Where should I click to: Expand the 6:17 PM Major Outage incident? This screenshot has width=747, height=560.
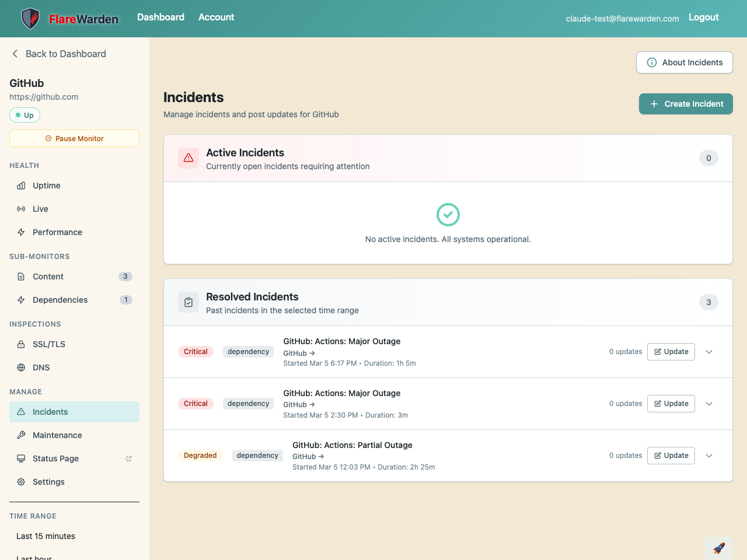coord(709,352)
